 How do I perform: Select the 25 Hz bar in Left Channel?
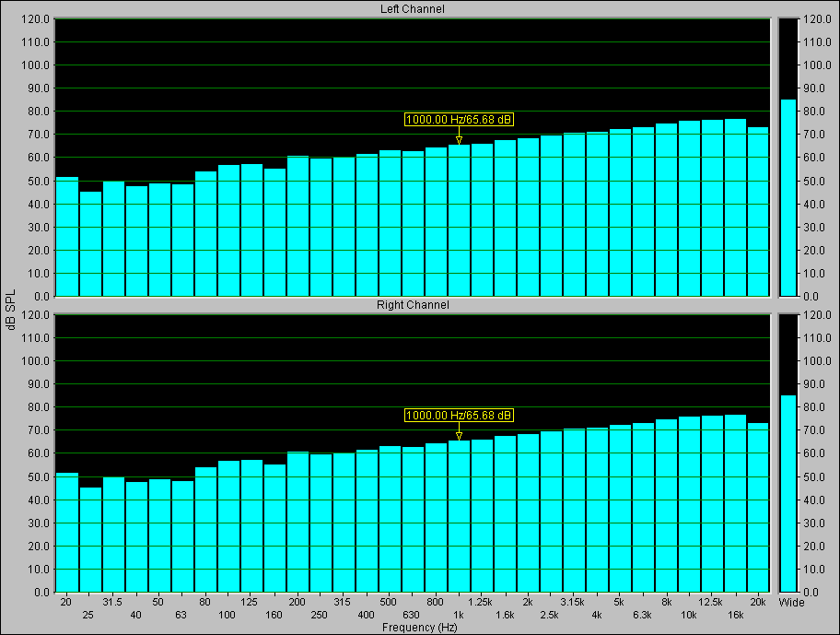[x=90, y=244]
